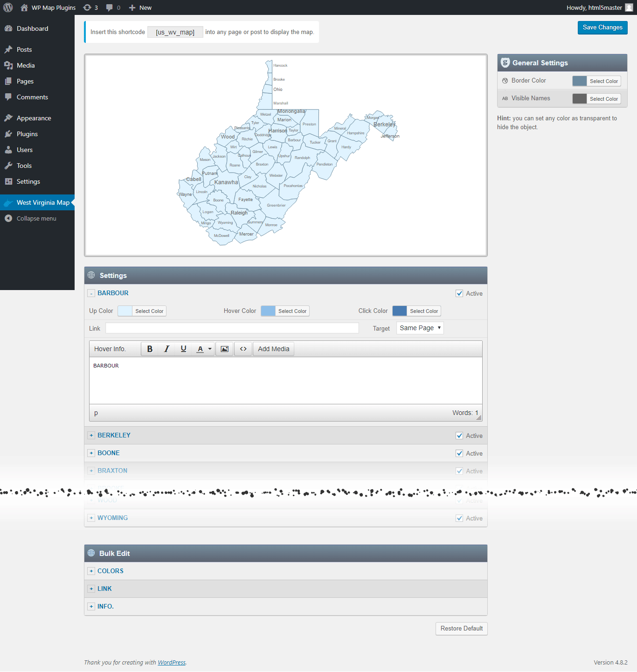Select Color for Up Color
The image size is (637, 672).
(x=149, y=311)
